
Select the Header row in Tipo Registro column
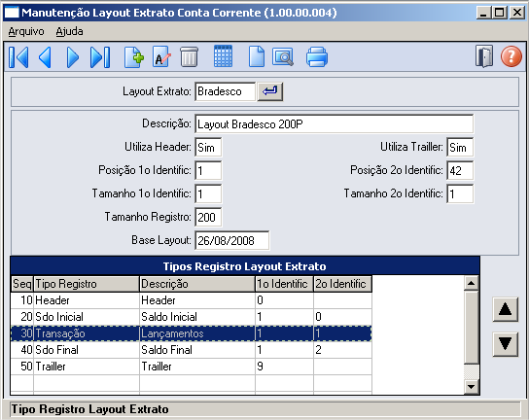tap(87, 300)
